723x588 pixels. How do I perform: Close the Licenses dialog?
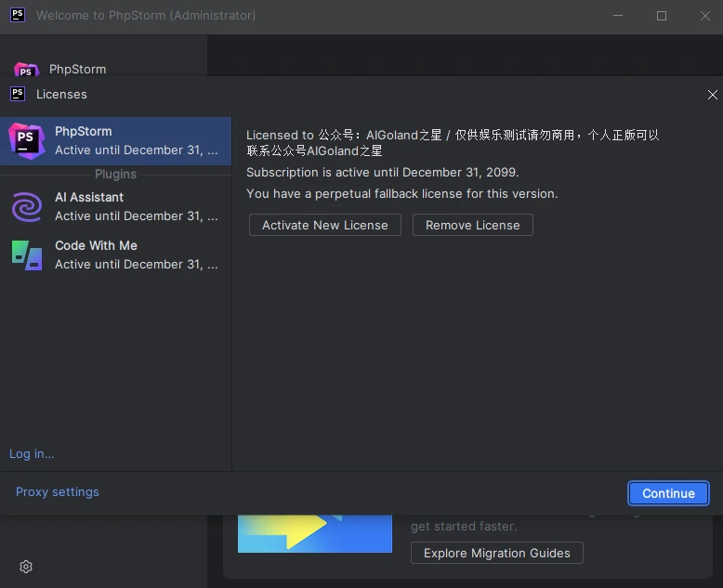pyautogui.click(x=712, y=95)
